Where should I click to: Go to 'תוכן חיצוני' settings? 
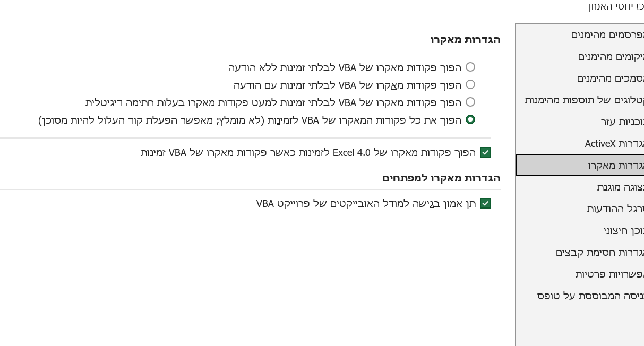[x=623, y=230]
